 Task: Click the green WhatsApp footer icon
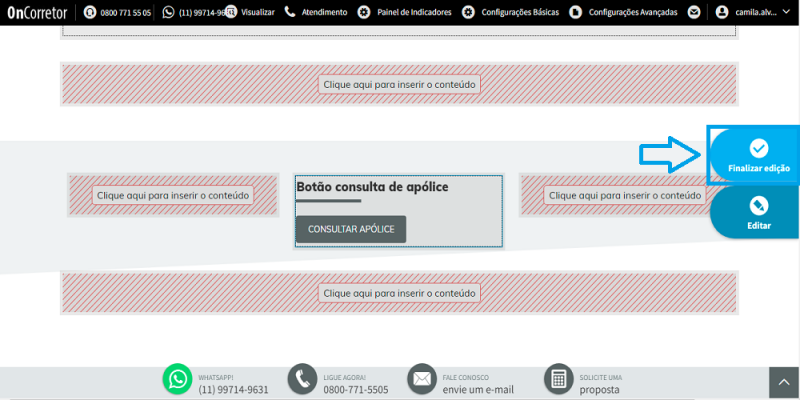click(x=178, y=379)
